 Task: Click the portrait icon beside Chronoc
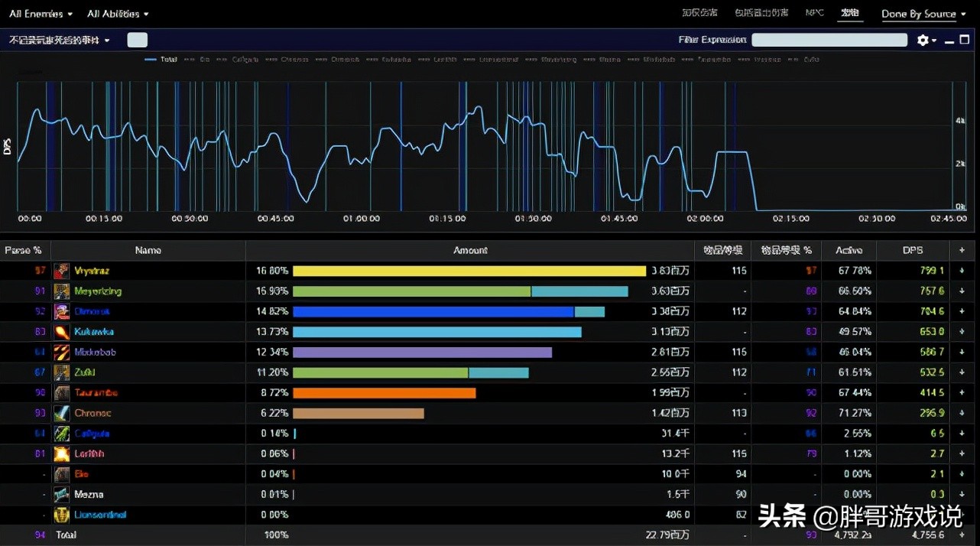coord(61,413)
